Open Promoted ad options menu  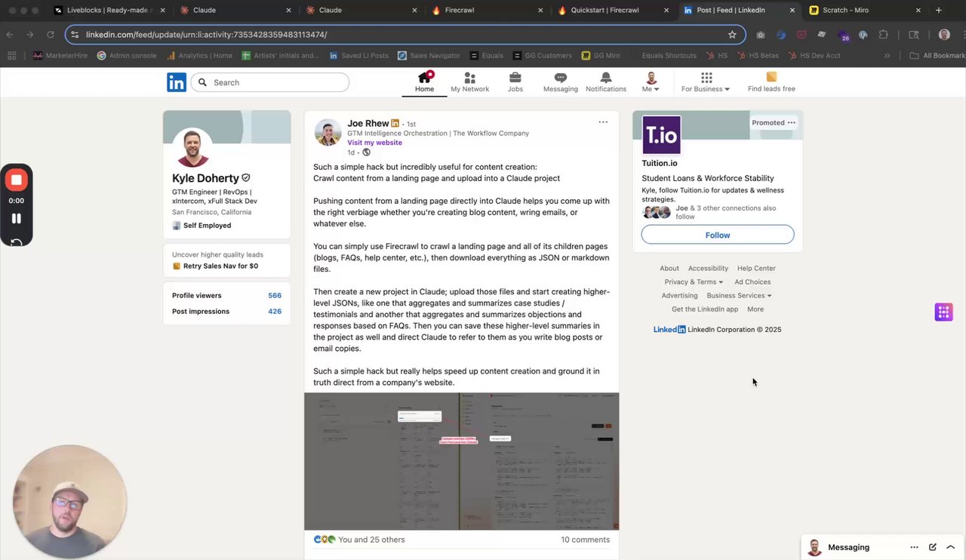[x=792, y=122]
